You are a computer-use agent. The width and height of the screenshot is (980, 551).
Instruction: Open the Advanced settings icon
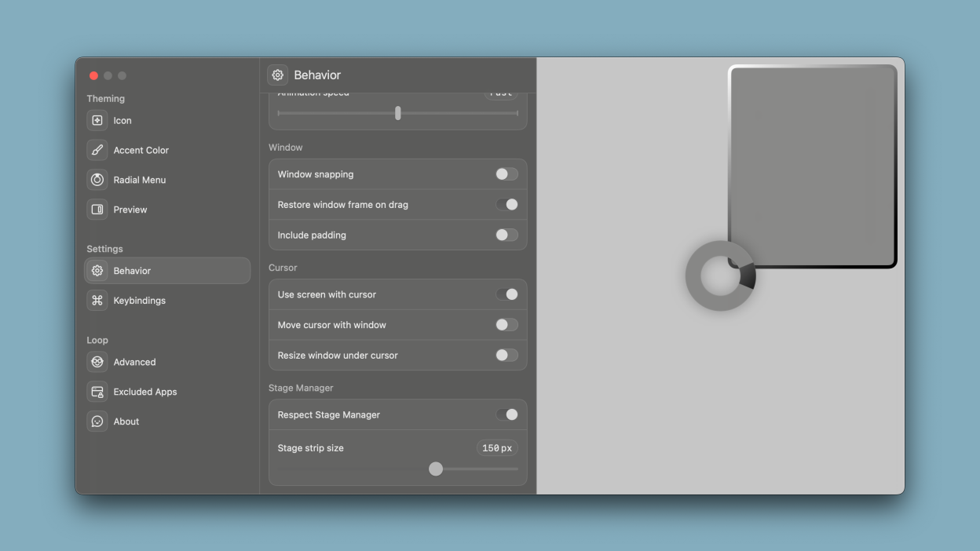point(97,362)
